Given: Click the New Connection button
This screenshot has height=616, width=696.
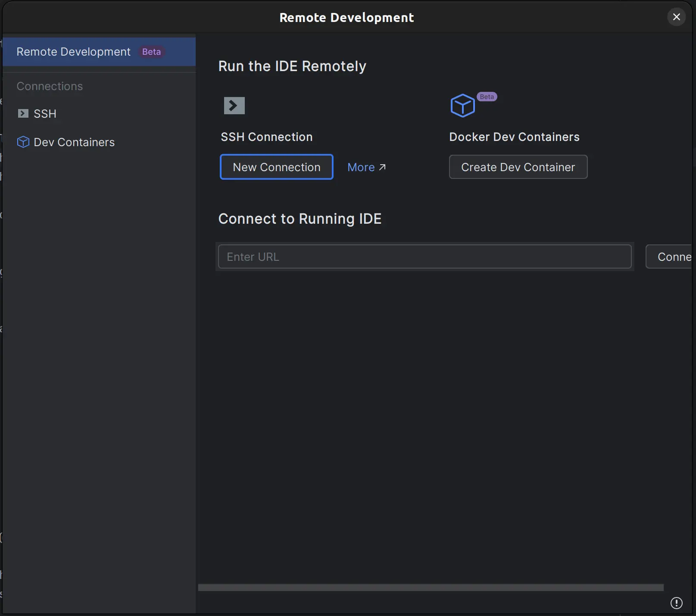Looking at the screenshot, I should [276, 167].
